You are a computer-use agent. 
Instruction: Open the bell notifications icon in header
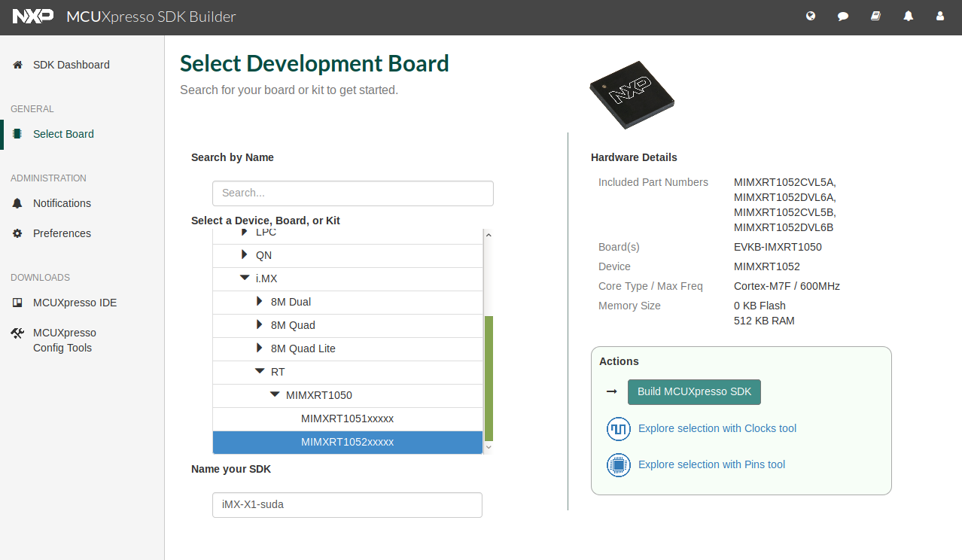pyautogui.click(x=909, y=16)
